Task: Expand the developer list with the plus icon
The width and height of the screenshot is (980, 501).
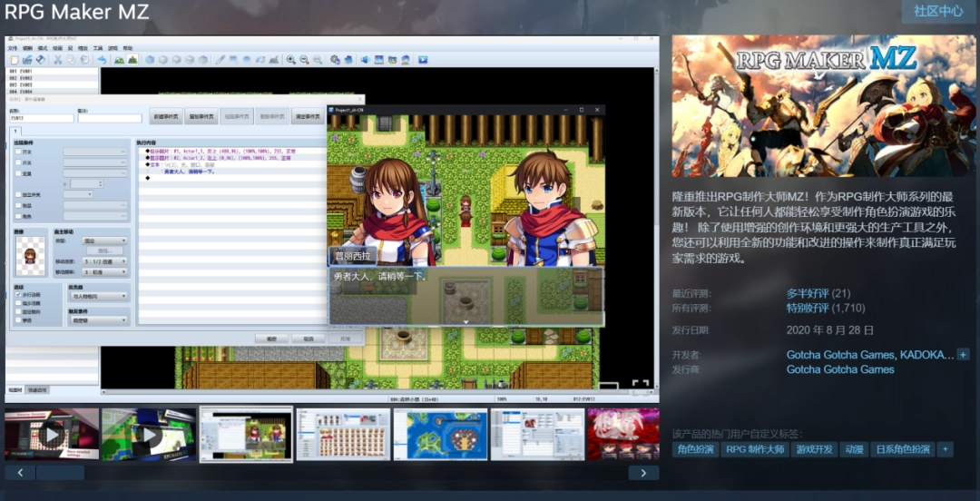Action: tap(963, 354)
